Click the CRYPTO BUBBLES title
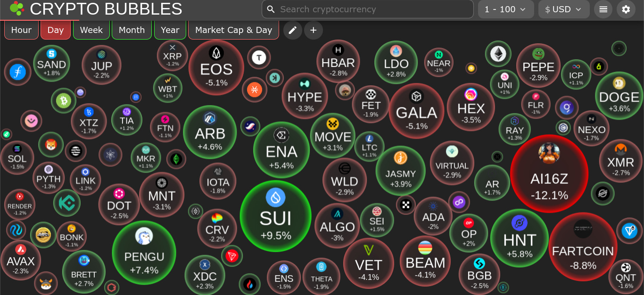 coord(106,8)
